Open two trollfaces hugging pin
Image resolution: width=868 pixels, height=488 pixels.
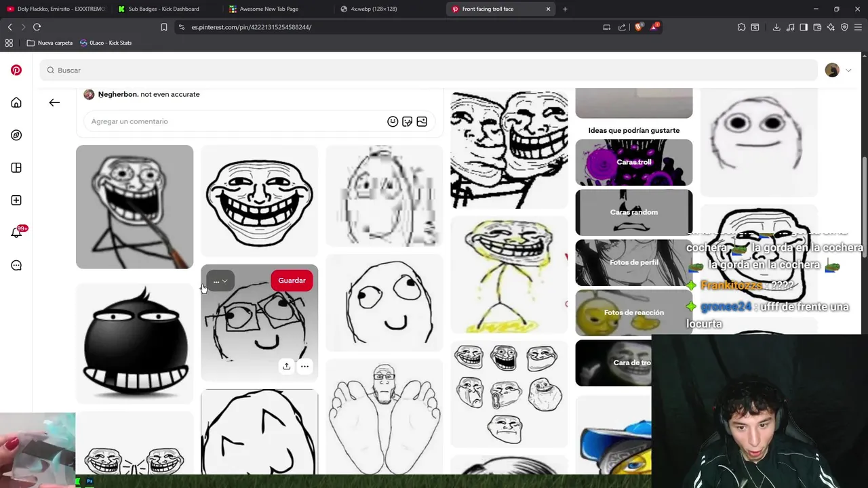point(509,148)
